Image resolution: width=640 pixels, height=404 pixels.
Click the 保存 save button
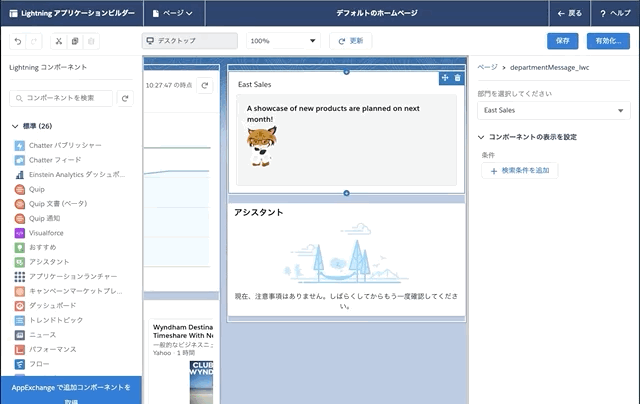(x=562, y=41)
